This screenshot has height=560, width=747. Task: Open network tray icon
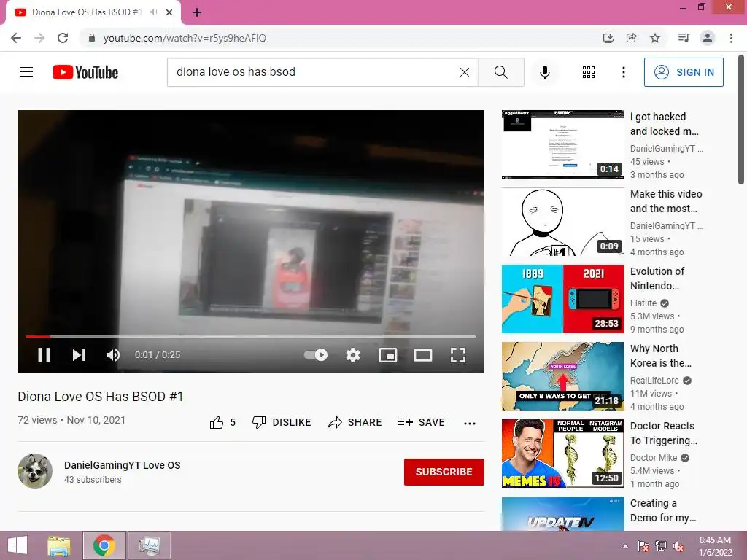pyautogui.click(x=661, y=546)
